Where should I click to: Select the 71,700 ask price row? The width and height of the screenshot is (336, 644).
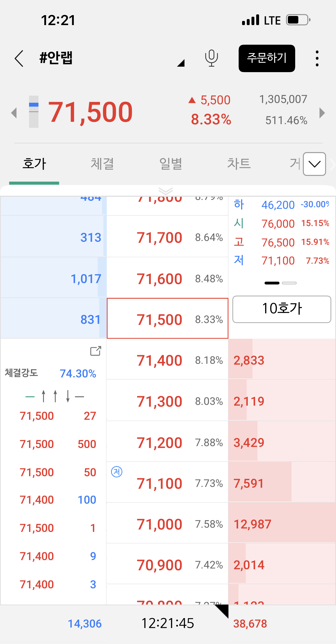tap(167, 237)
